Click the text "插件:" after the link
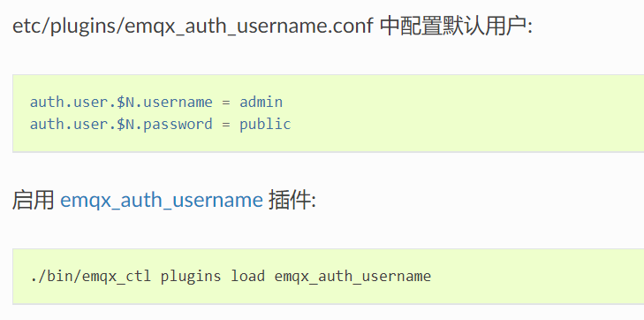This screenshot has height=320, width=644. coord(292,201)
